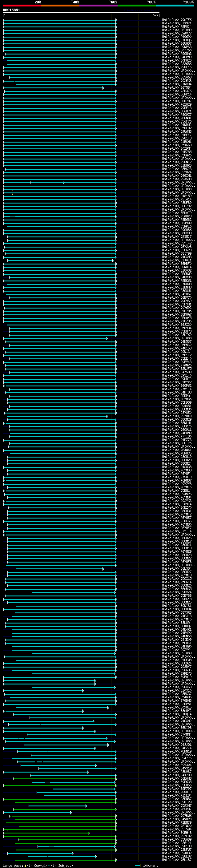
Task: Select the UniRef100_A9P8I4 entry
Action: [177, 26]
